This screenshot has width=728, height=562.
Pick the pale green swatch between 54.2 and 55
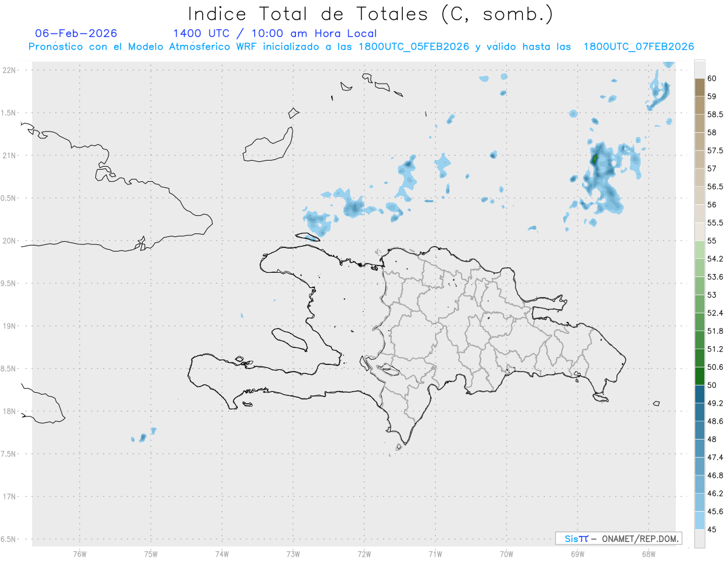[699, 250]
